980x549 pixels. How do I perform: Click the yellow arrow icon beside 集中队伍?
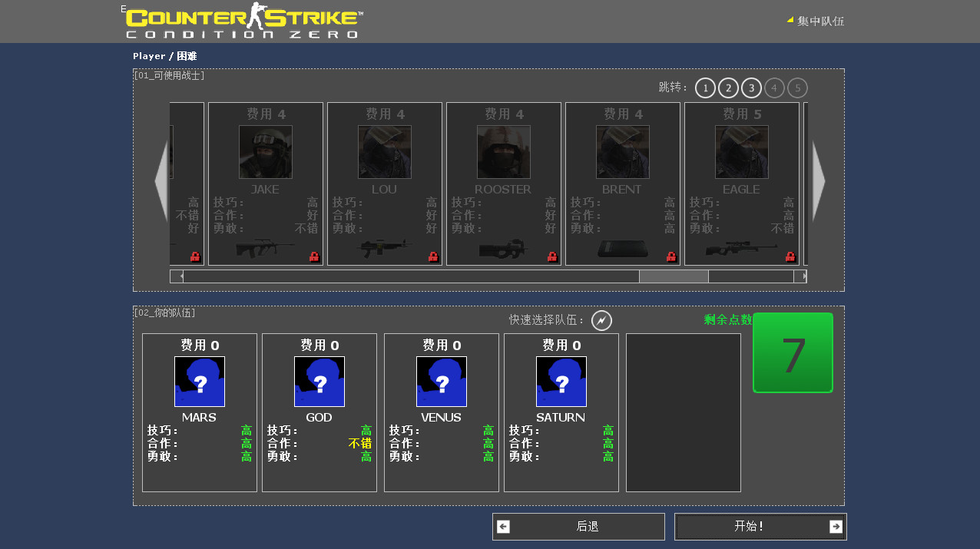790,21
